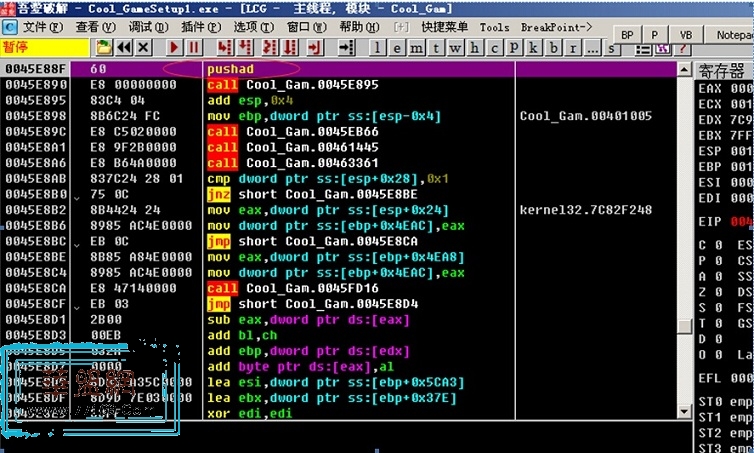Viewport: 754px width, 453px height.
Task: Open the 调试(D) debug menu
Action: (147, 27)
